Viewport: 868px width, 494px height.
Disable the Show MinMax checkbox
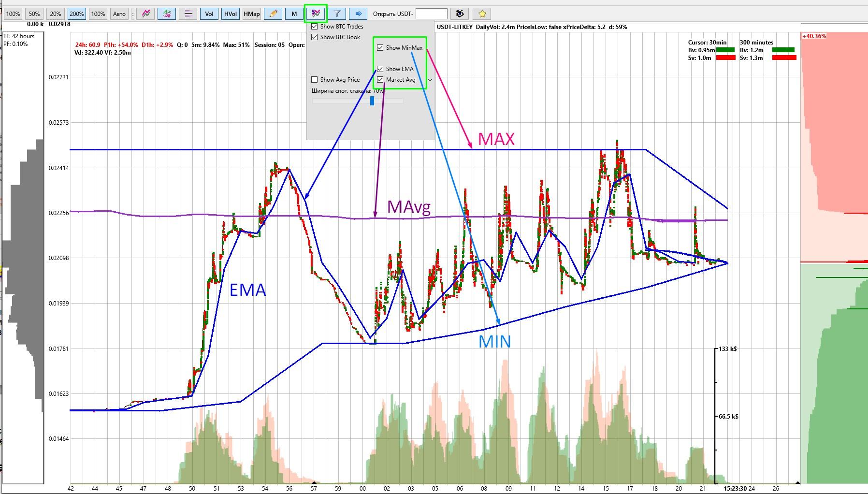tap(380, 47)
